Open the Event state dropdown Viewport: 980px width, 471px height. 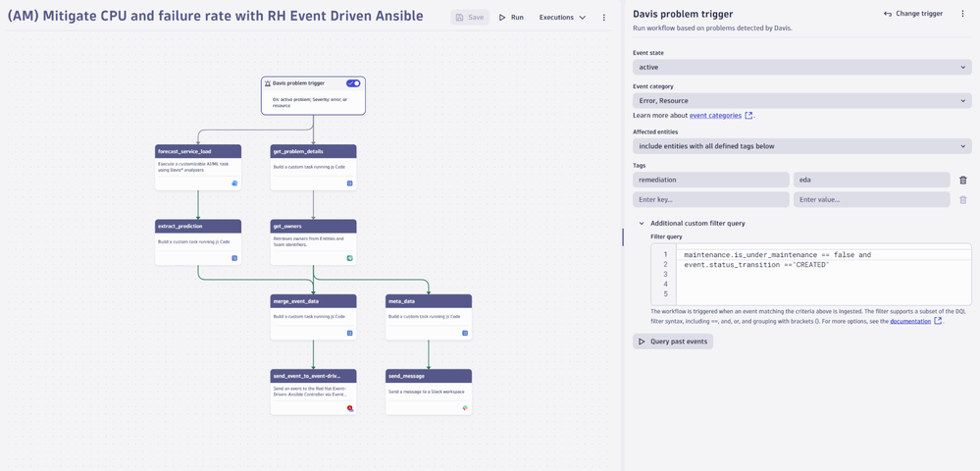point(801,68)
